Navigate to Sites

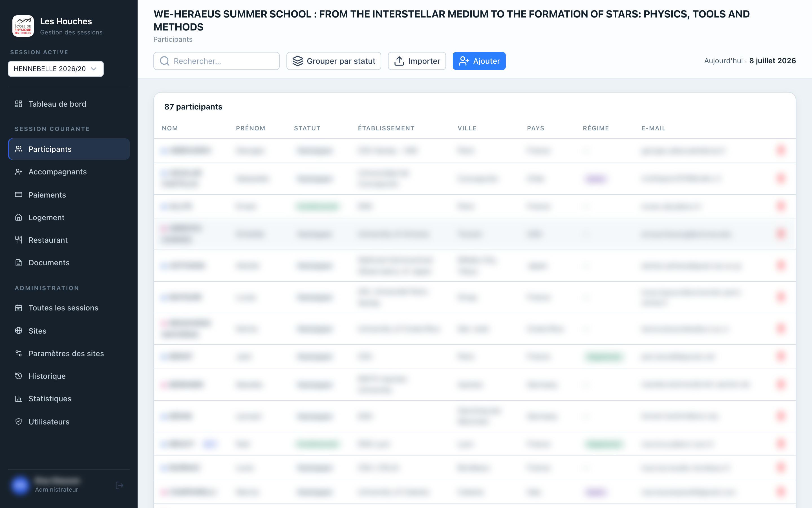(69, 330)
